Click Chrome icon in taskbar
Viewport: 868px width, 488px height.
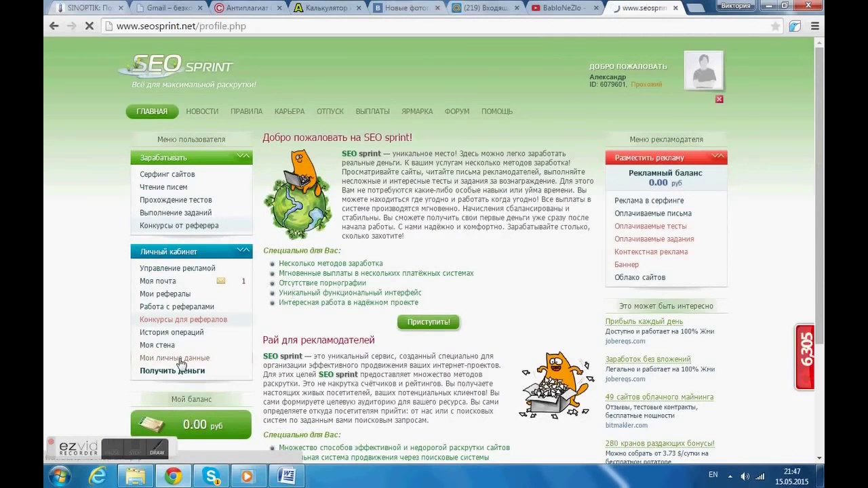coord(173,476)
